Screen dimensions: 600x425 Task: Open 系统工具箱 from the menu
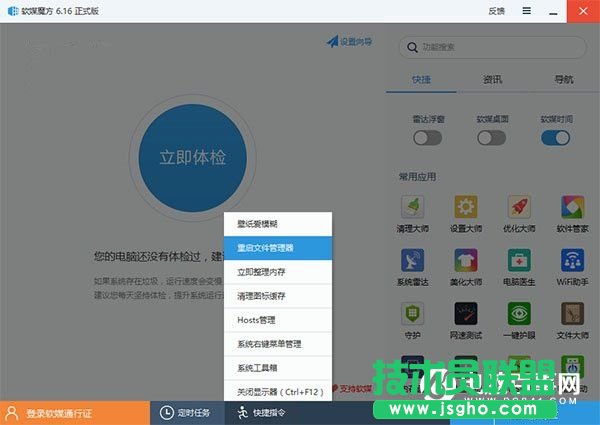coord(278,368)
